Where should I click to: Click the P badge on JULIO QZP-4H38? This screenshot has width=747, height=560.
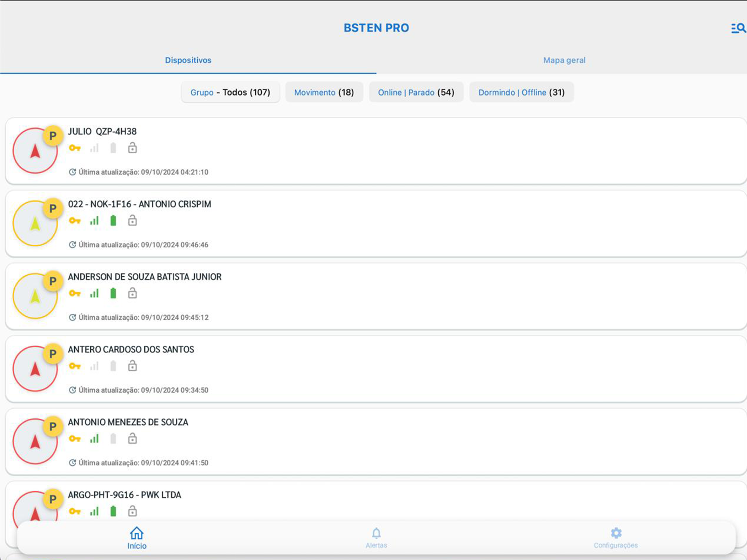53,136
